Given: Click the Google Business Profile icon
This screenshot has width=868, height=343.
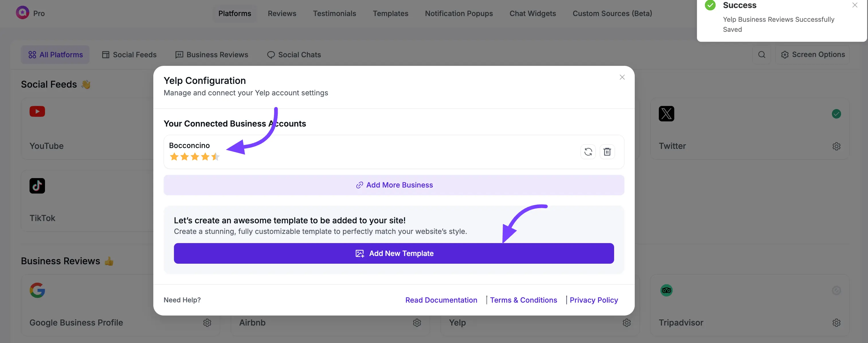Looking at the screenshot, I should 38,290.
